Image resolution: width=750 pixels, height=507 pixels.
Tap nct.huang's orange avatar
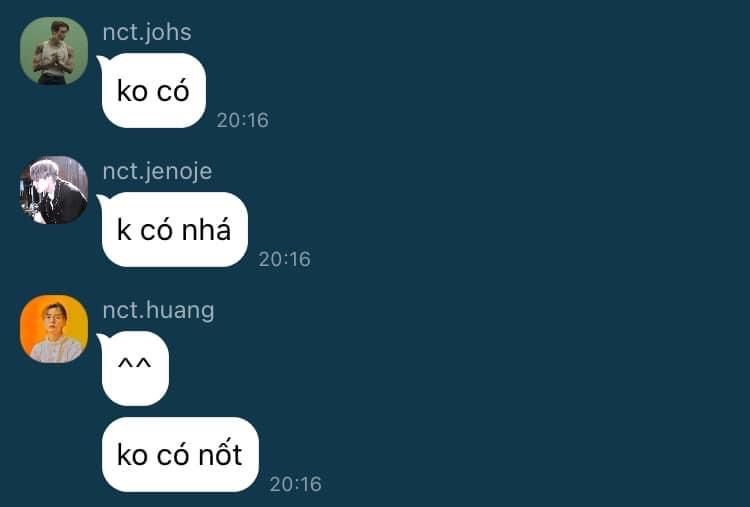54,329
